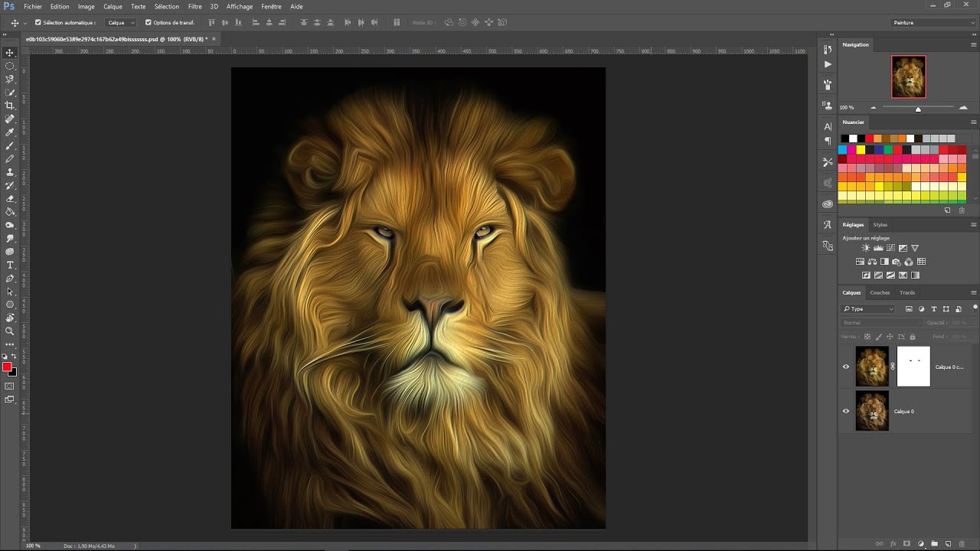Add a Brightness/Contrast adjustment
The image size is (980, 551).
[866, 248]
